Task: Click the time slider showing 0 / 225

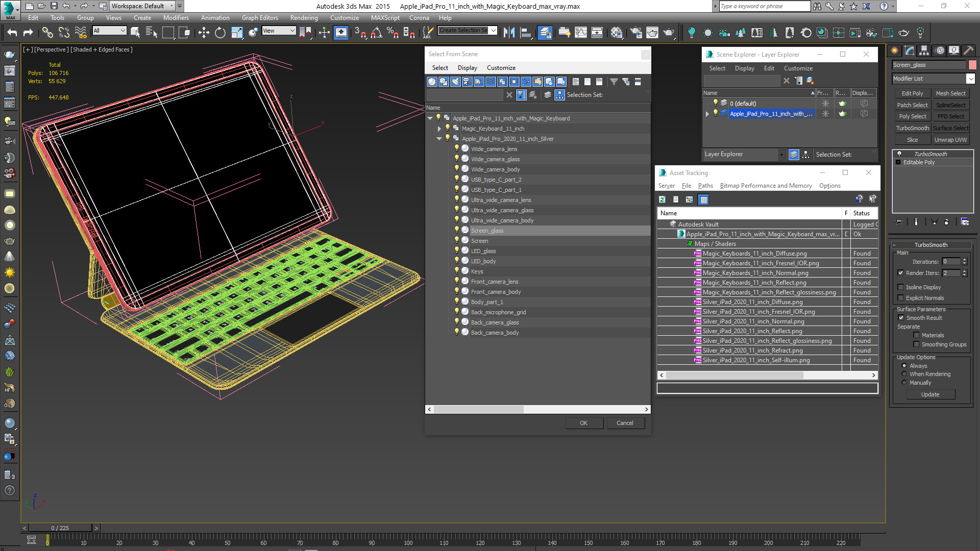Action: click(60, 528)
